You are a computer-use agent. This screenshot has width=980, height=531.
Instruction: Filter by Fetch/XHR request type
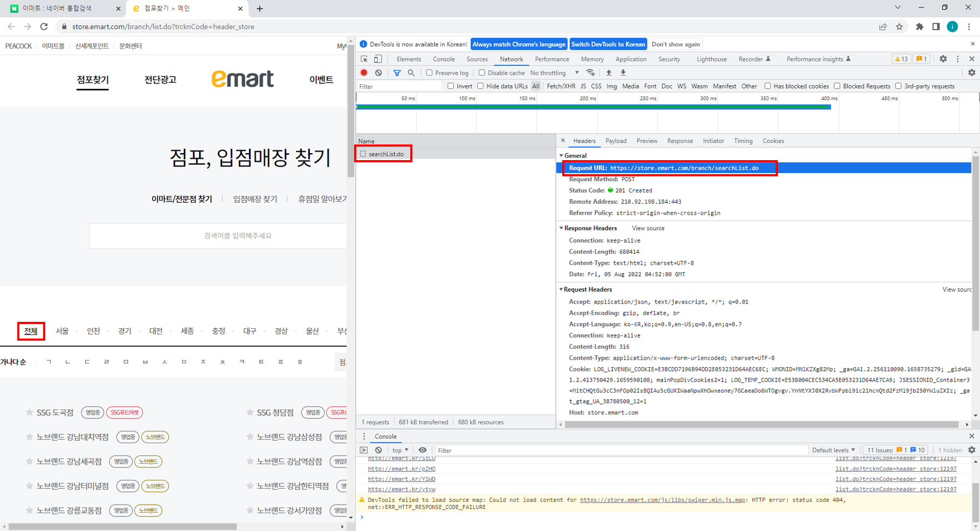(x=561, y=86)
